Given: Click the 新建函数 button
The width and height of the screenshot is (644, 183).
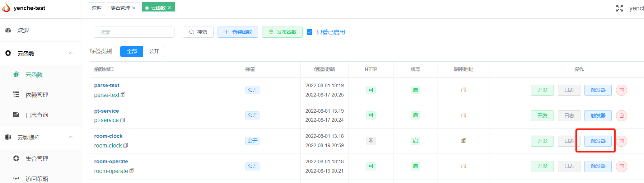Looking at the screenshot, I should [x=238, y=32].
